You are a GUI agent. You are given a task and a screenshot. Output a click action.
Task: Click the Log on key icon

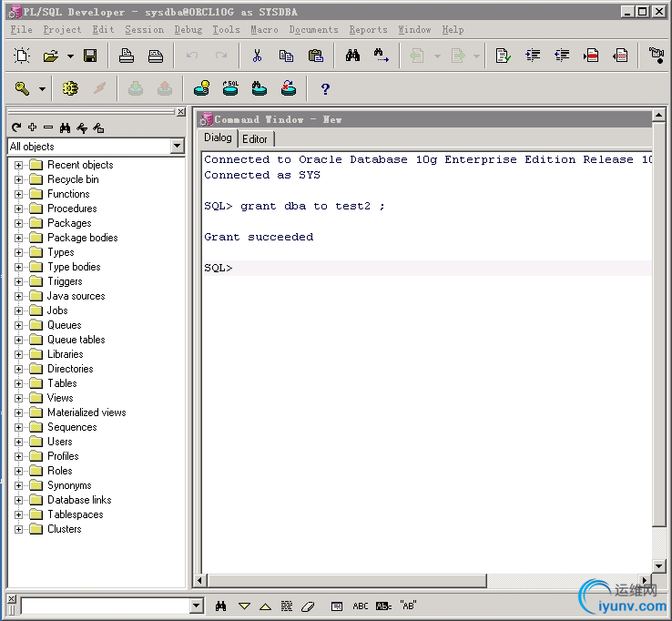[x=22, y=88]
